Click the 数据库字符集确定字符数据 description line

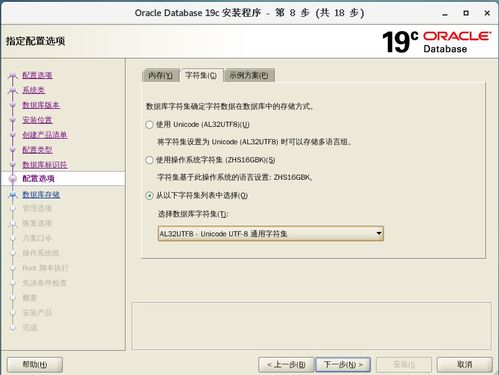point(230,107)
